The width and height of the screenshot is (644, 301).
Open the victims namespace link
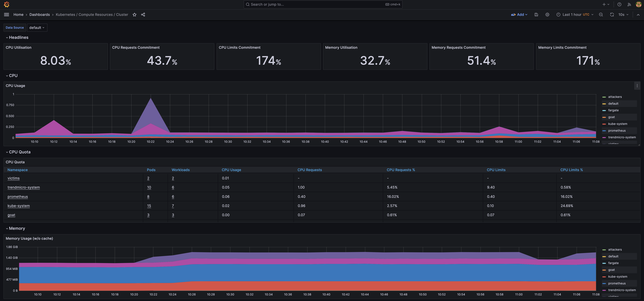(x=14, y=178)
